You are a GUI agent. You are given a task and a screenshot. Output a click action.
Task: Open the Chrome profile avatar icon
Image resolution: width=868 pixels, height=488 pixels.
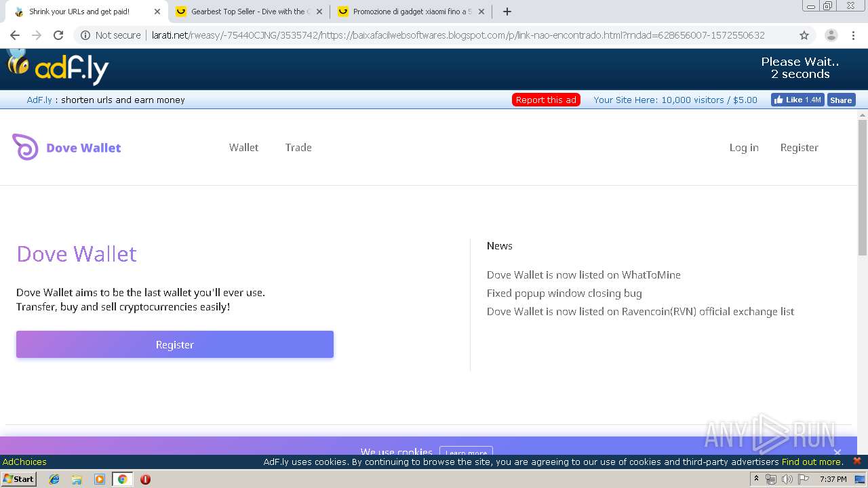831,35
